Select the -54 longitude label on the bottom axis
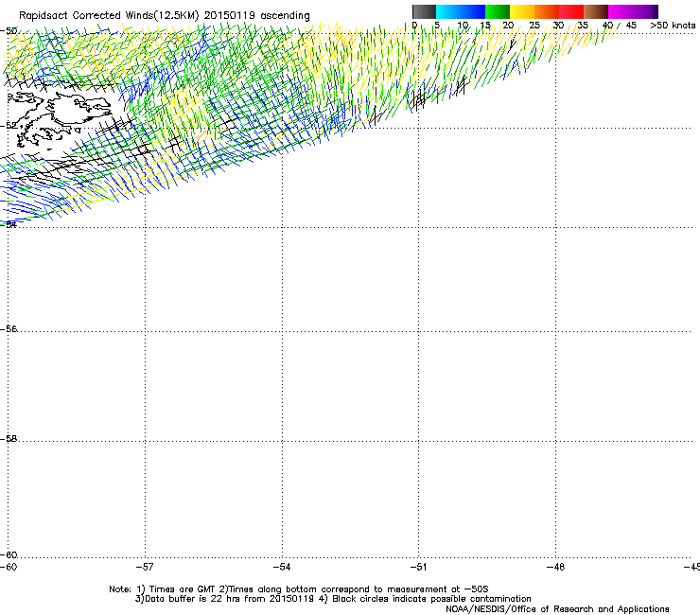700x615 pixels. (x=282, y=567)
